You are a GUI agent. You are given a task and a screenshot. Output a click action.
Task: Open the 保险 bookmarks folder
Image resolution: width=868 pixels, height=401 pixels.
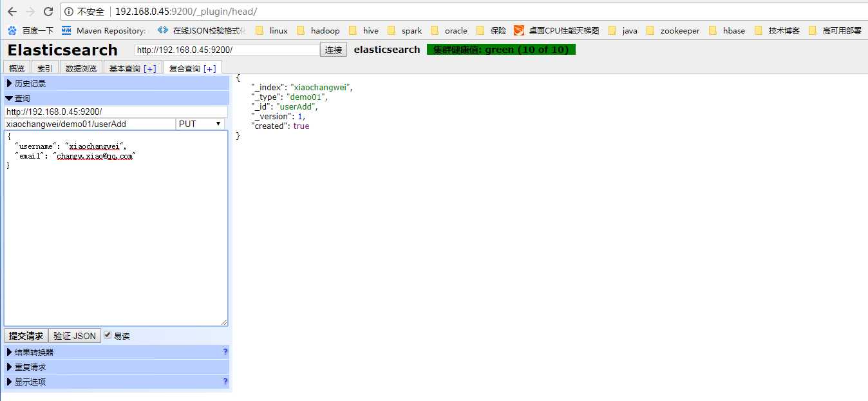point(491,30)
